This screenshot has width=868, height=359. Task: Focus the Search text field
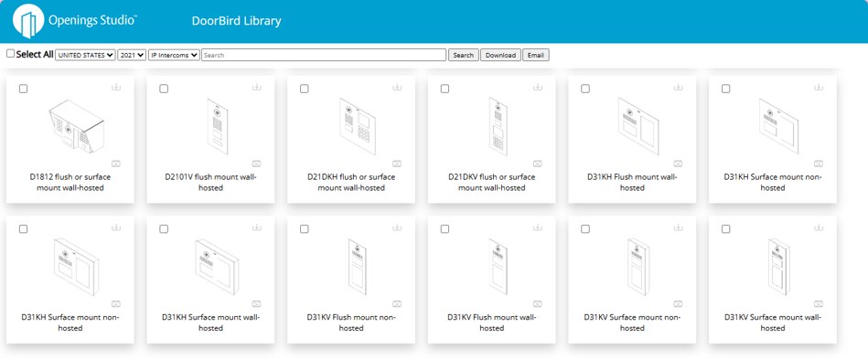tap(324, 56)
